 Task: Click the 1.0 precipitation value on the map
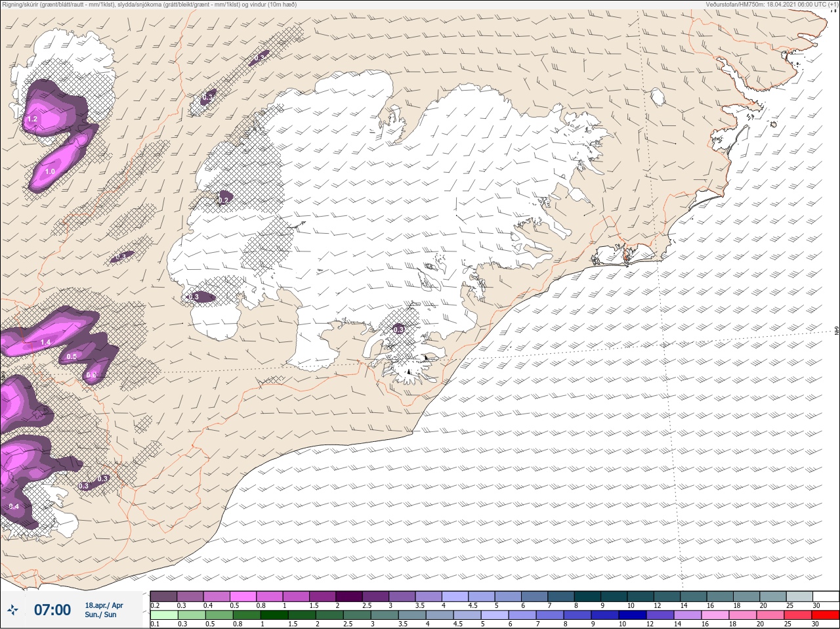pos(50,171)
